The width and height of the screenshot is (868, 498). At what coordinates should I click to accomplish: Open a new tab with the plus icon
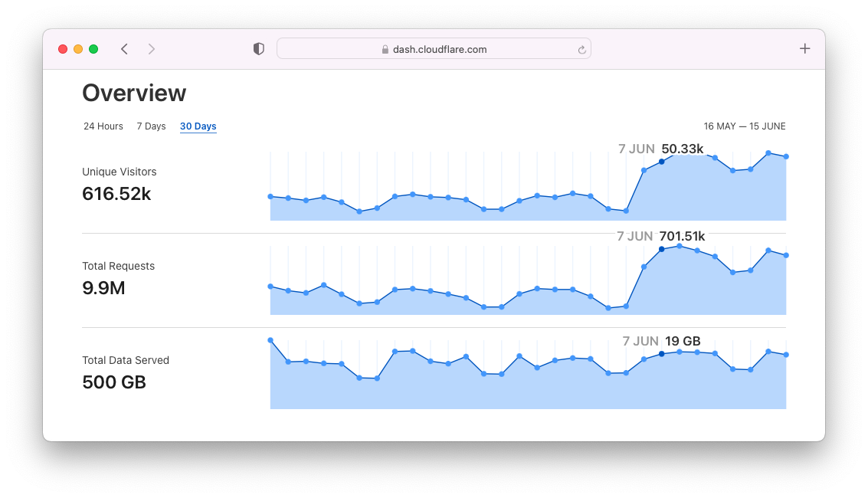tap(805, 49)
